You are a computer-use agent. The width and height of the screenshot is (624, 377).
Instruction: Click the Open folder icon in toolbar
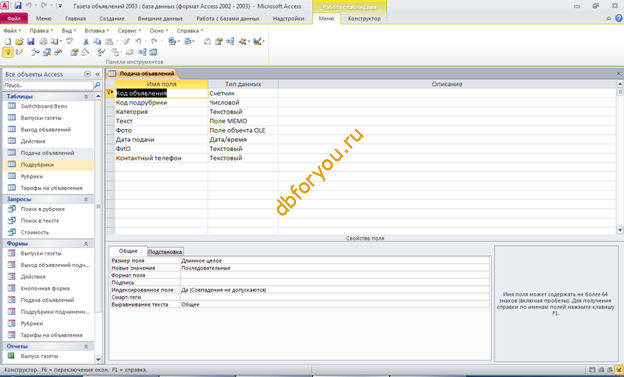tap(19, 41)
